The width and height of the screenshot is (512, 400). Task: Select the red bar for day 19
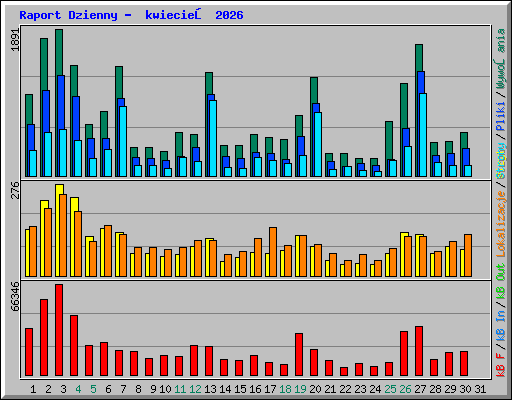click(x=299, y=355)
